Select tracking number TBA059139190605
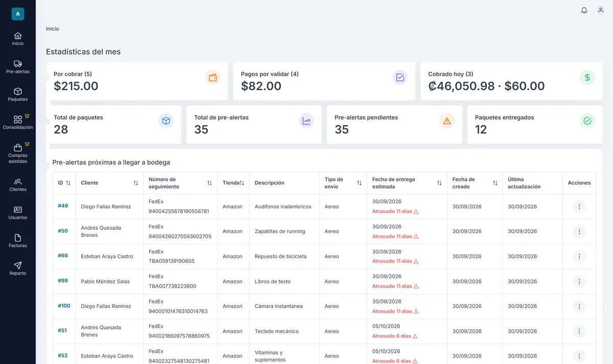 pos(172,261)
